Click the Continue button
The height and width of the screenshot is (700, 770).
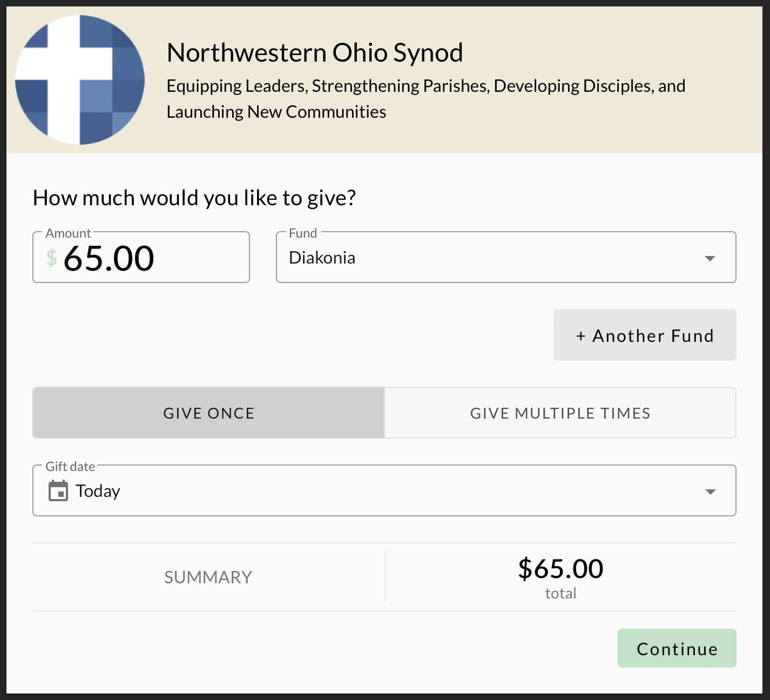[677, 648]
